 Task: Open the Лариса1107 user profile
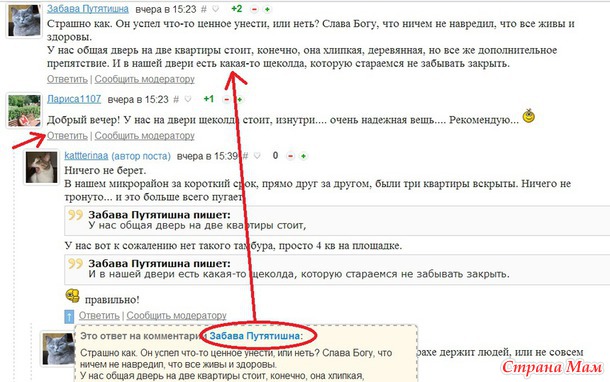tap(74, 99)
